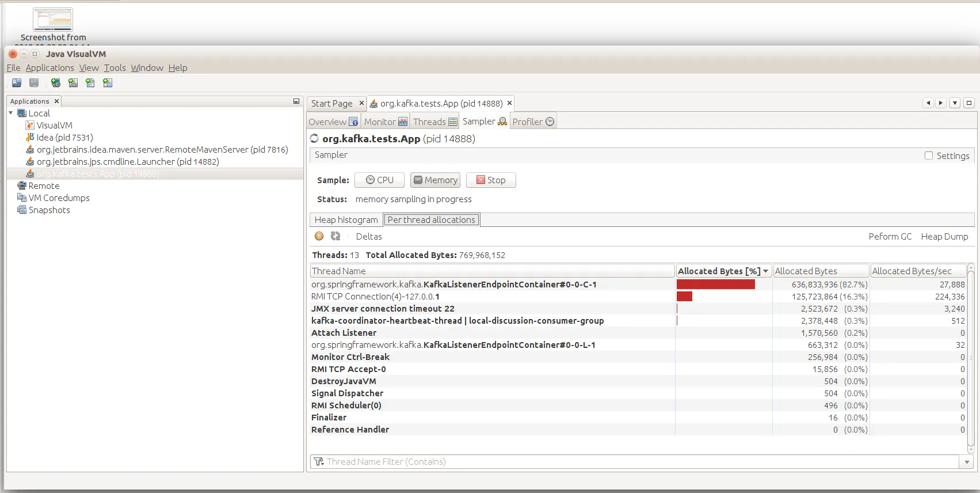Image resolution: width=980 pixels, height=493 pixels.
Task: Click the Add JMX Connection toolbar icon
Action: [73, 83]
